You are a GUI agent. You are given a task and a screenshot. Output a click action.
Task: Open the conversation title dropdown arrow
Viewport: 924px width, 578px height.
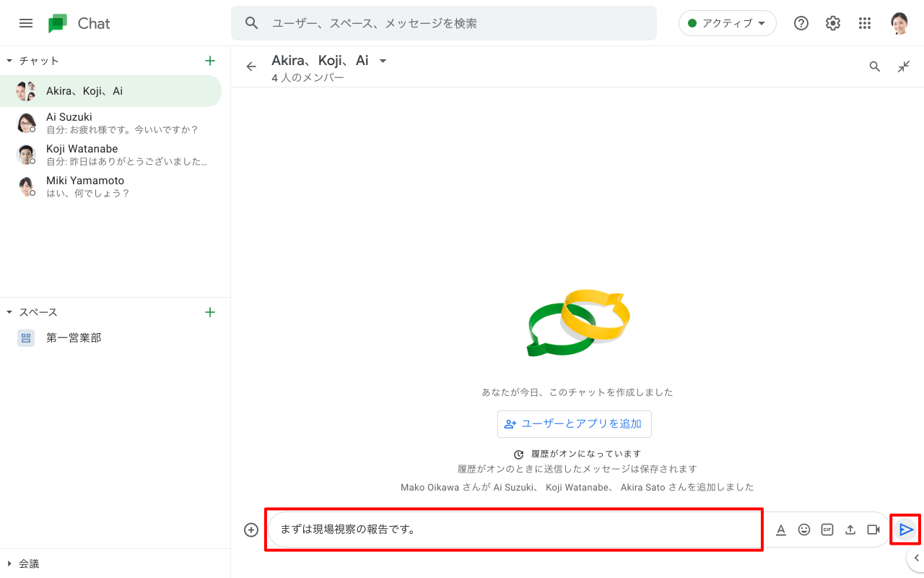pyautogui.click(x=383, y=61)
